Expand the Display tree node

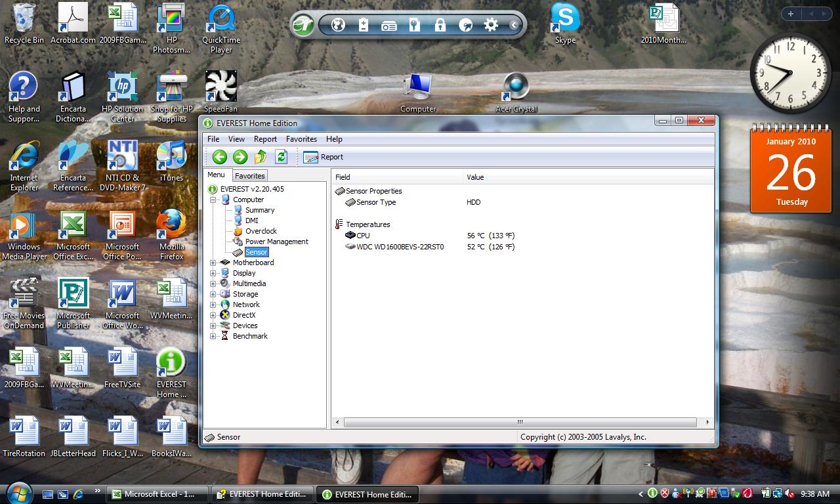pos(213,273)
